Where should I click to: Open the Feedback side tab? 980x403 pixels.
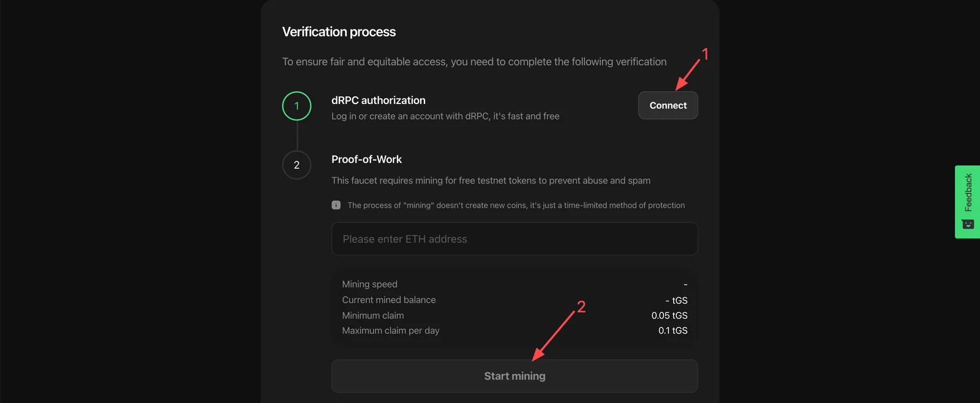[x=967, y=201]
